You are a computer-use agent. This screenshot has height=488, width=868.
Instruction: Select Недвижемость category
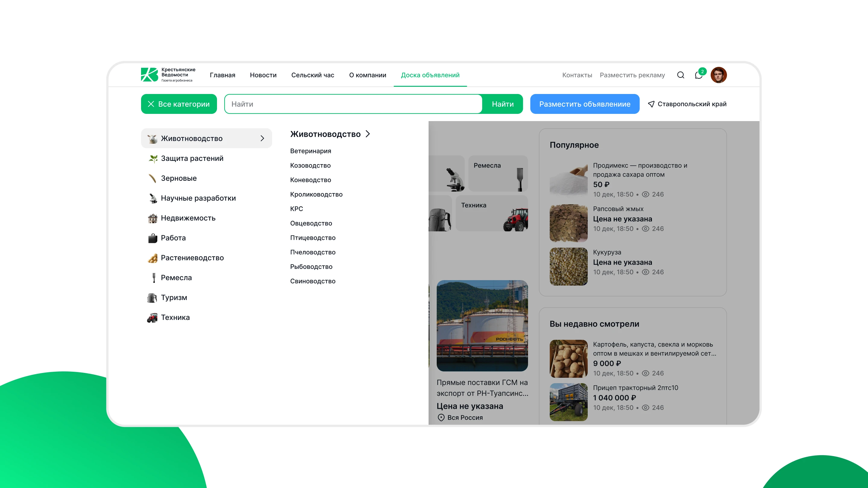point(206,218)
